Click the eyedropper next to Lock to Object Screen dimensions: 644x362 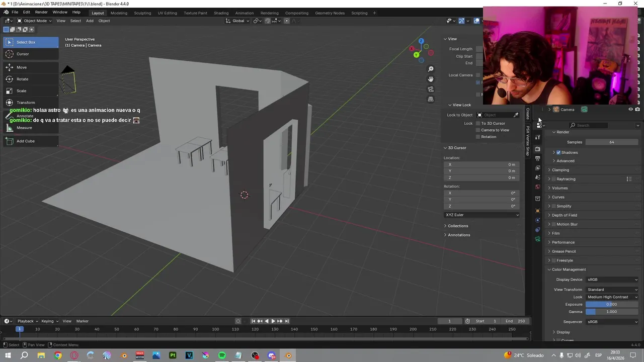pos(516,115)
